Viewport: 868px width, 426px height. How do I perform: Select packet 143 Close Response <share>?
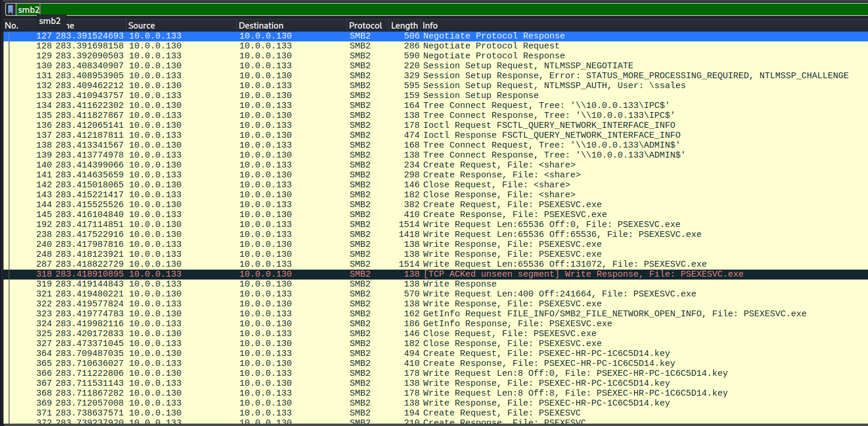(435, 194)
